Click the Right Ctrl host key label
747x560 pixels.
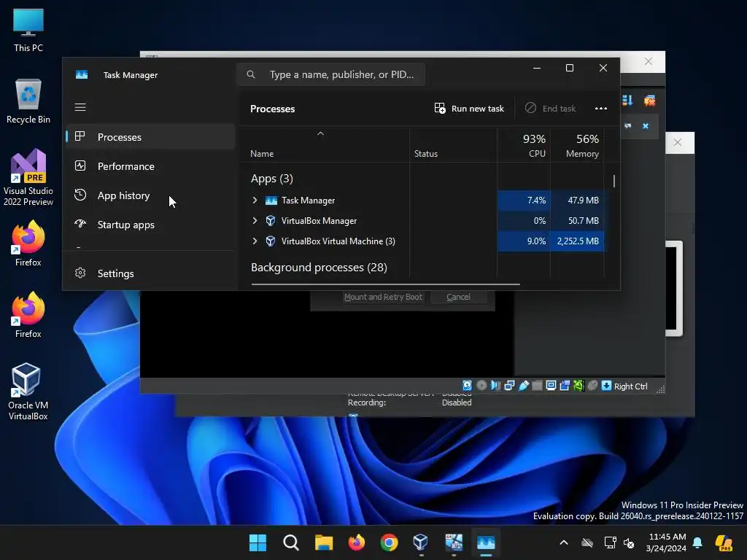click(630, 386)
